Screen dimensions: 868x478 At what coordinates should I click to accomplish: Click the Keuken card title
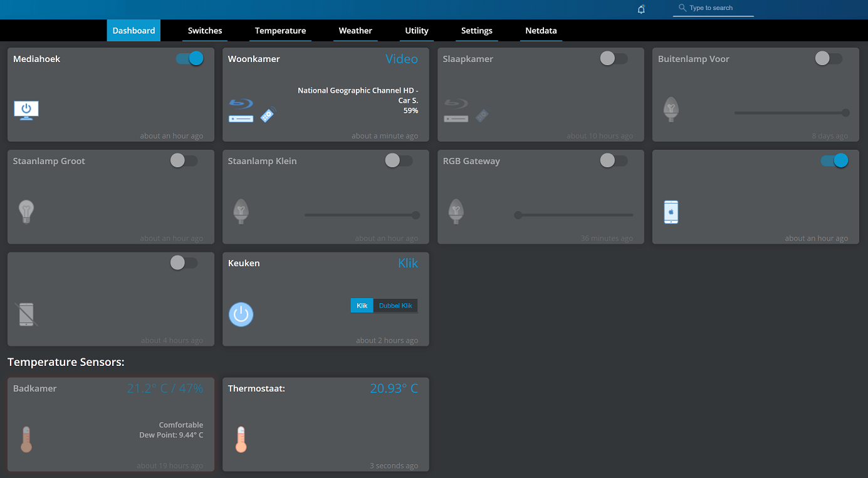(244, 263)
